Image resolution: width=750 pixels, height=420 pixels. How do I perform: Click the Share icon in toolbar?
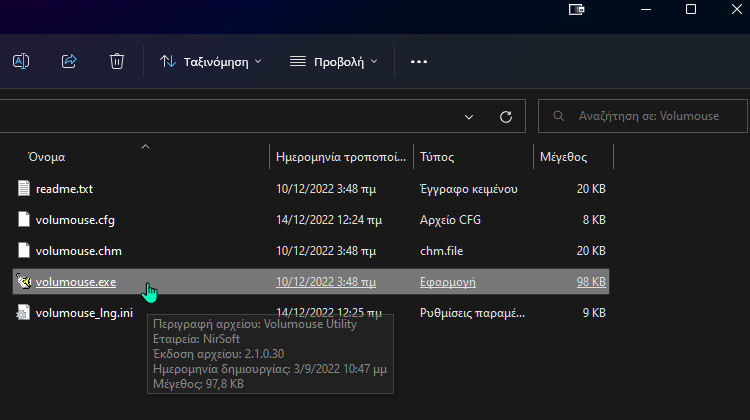point(69,62)
